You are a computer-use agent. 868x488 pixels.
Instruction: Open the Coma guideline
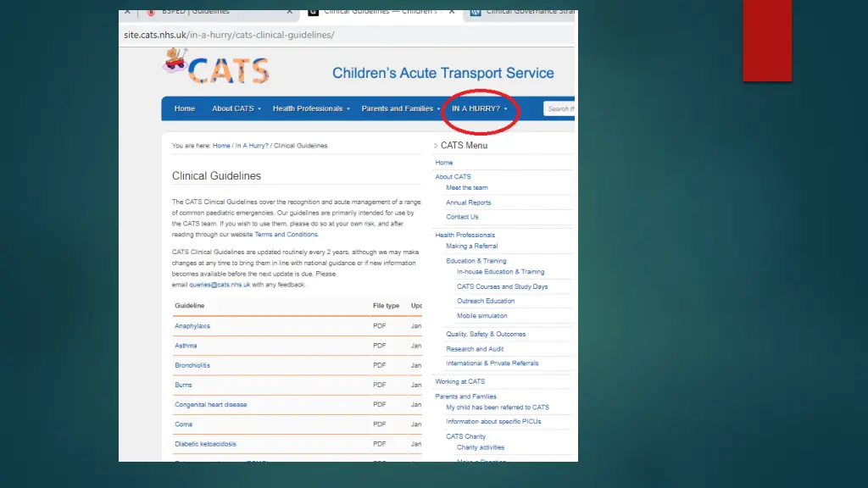[183, 424]
